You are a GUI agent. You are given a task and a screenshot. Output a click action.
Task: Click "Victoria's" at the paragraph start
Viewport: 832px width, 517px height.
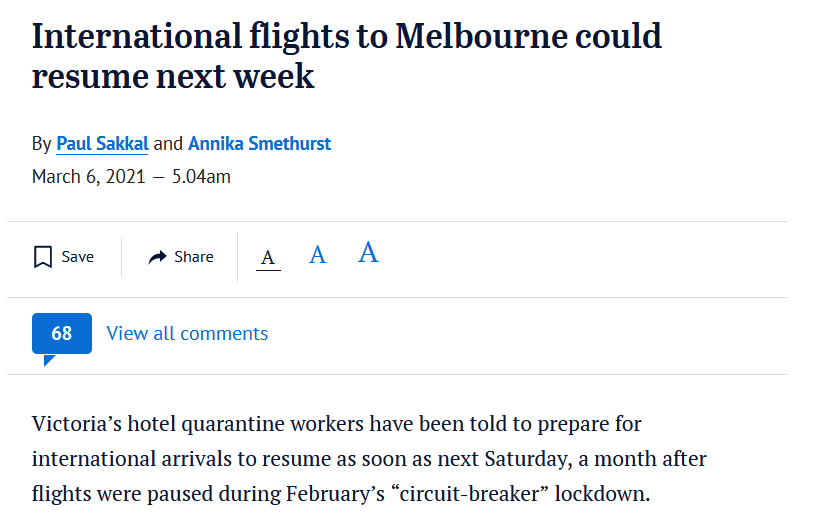[77, 424]
